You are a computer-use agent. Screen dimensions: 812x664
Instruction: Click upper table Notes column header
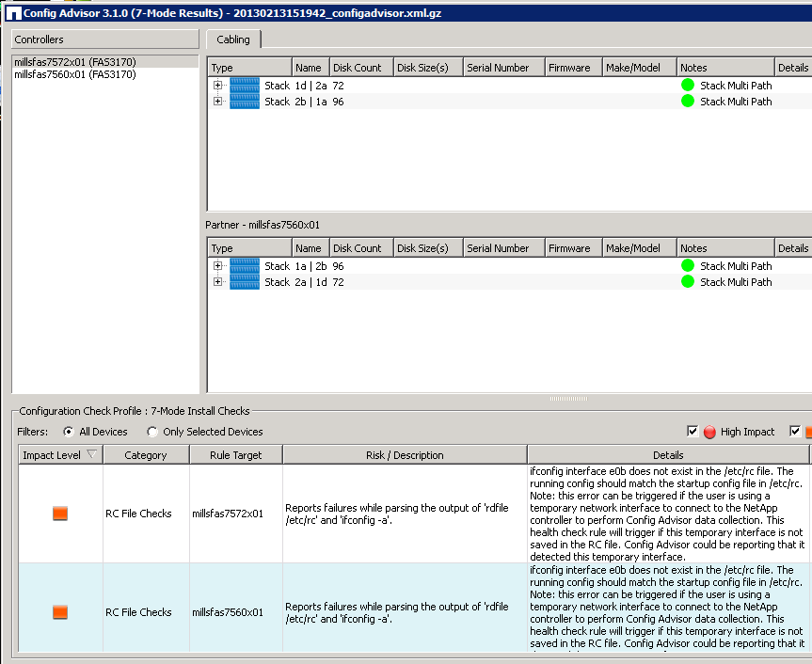point(725,68)
